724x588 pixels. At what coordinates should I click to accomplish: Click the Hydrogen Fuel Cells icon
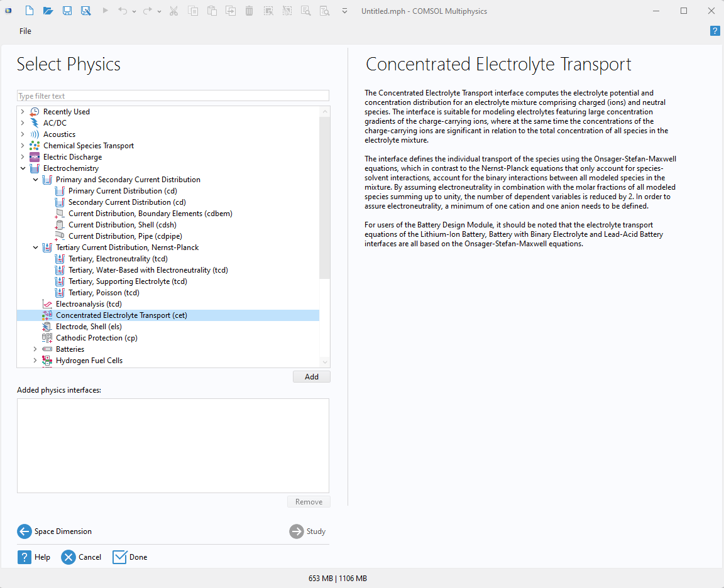(x=47, y=361)
